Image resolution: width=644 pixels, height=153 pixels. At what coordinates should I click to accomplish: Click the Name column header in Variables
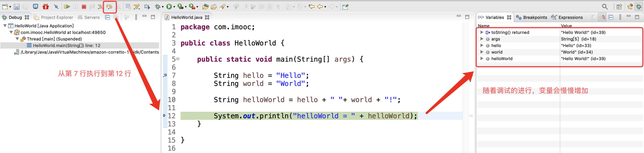point(484,26)
